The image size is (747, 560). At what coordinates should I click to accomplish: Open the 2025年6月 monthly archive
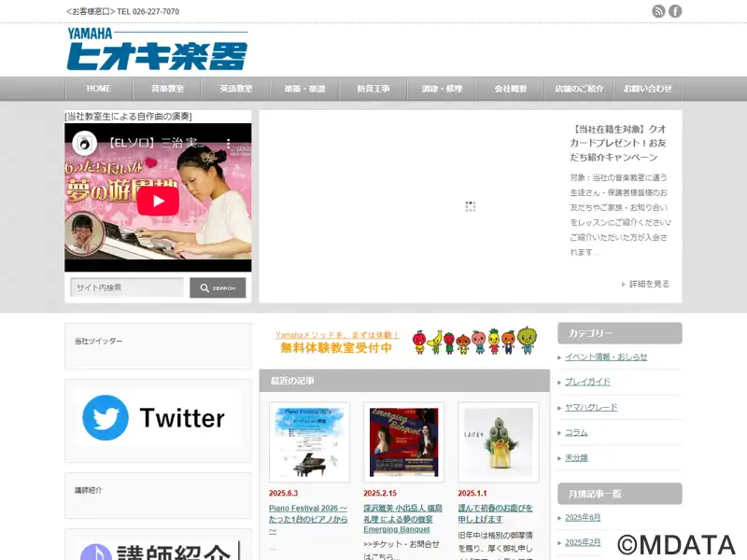583,518
